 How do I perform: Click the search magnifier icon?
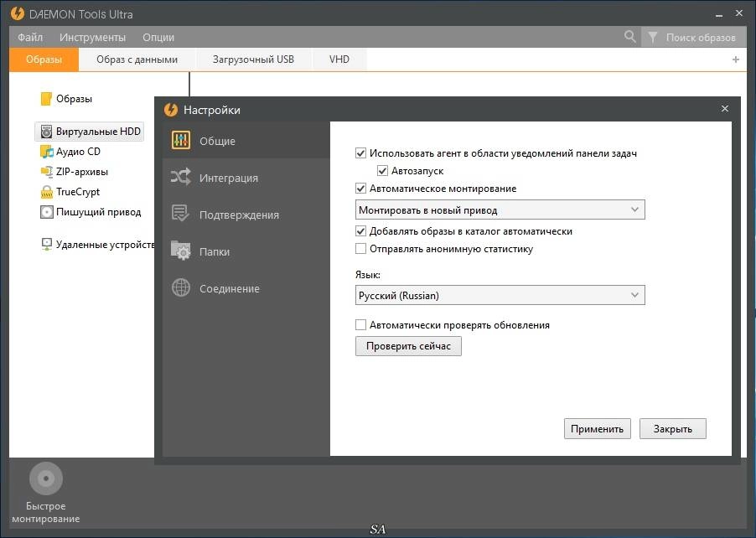(x=629, y=36)
